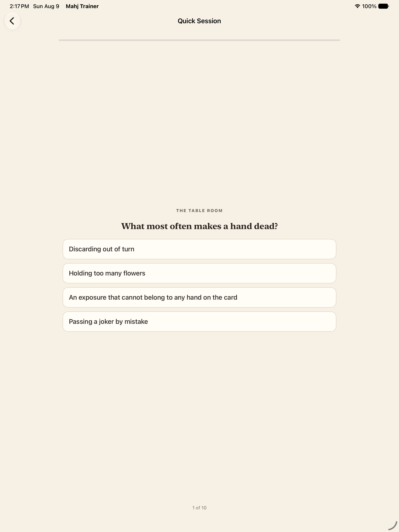Return to Mahj Trainer via status bar
The width and height of the screenshot is (399, 532).
[82, 6]
